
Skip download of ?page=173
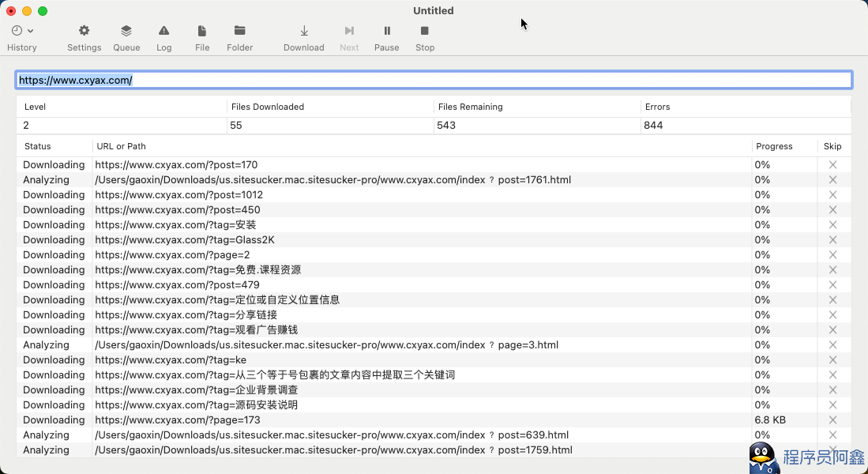[x=832, y=419]
